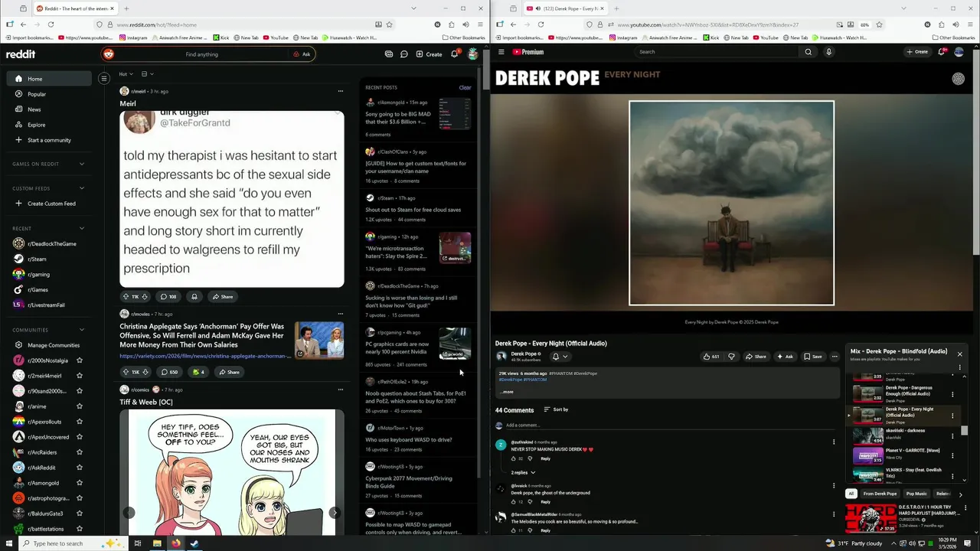Favorite r/ApexUncovered with its star
980x551 pixels.
coord(80,437)
